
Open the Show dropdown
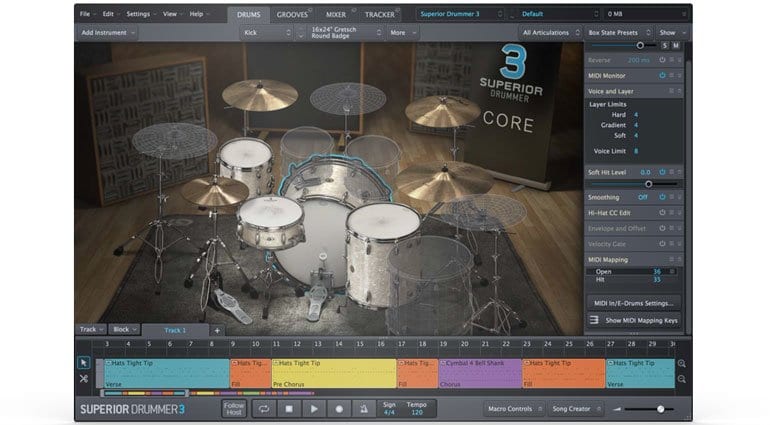click(x=672, y=32)
